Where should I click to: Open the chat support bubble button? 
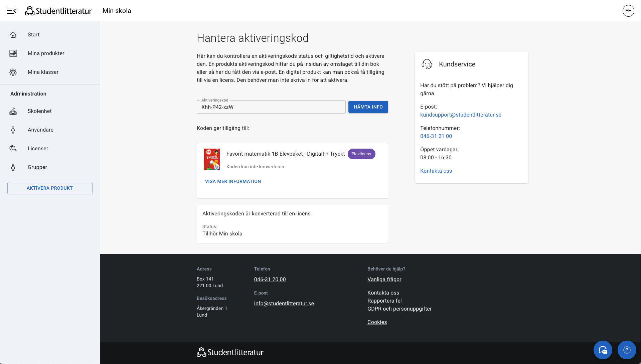(603, 350)
